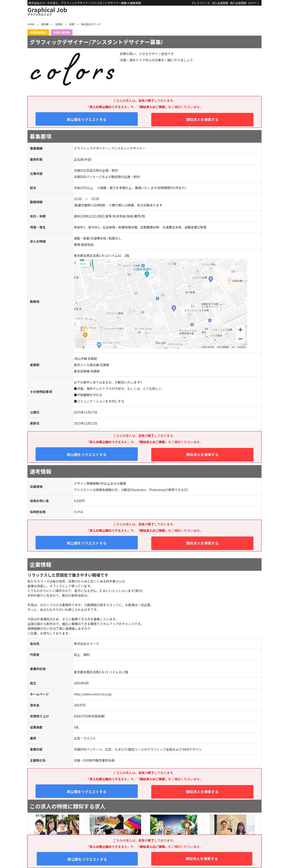Click the Google logo on the map

[x=160, y=343]
